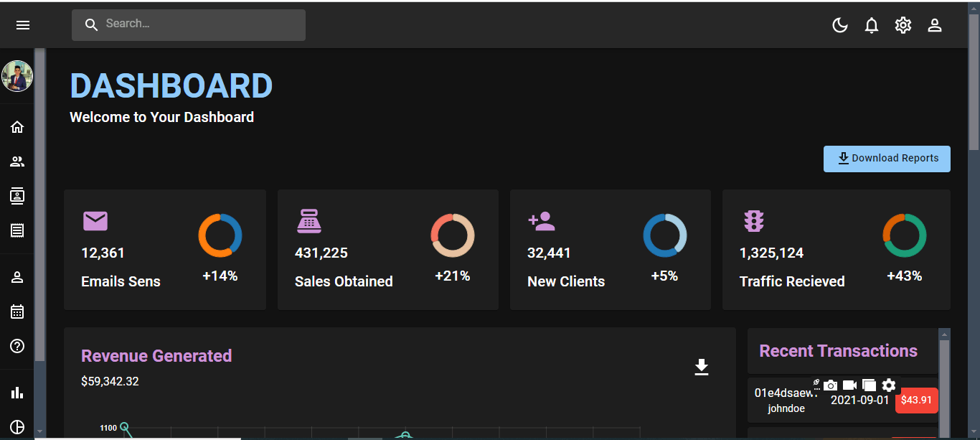Toggle dark mode with the moon icon
Screen dimensions: 980x440
[840, 24]
